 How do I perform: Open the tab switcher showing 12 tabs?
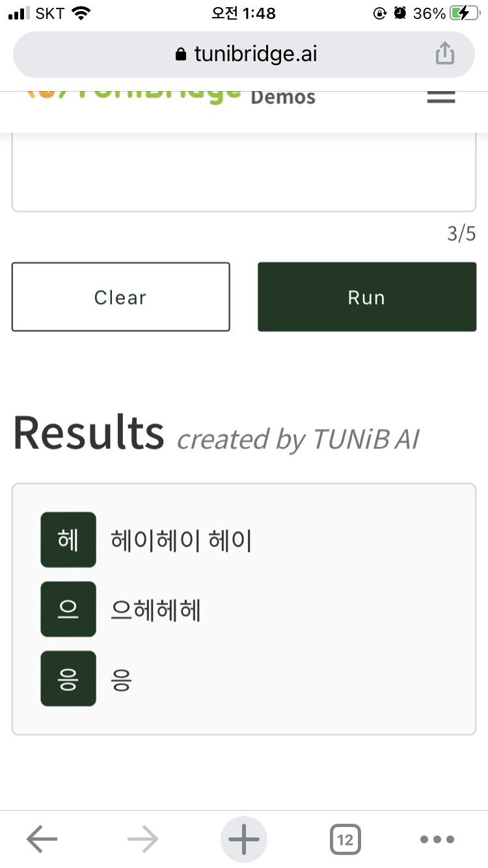tap(346, 839)
